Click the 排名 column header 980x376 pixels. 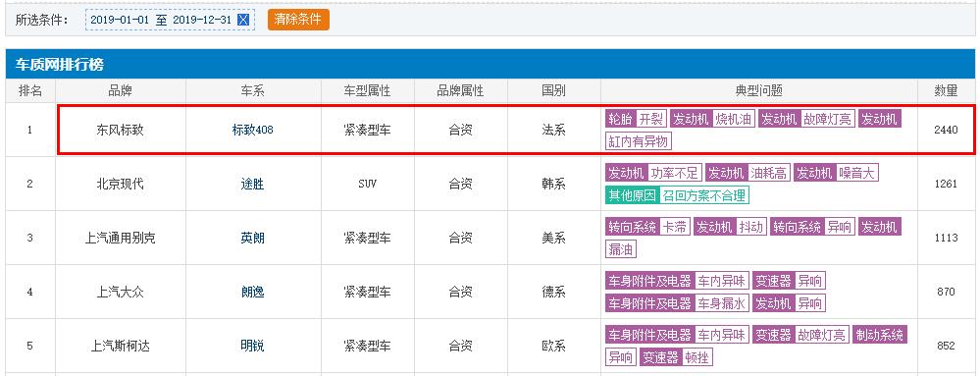[x=30, y=90]
